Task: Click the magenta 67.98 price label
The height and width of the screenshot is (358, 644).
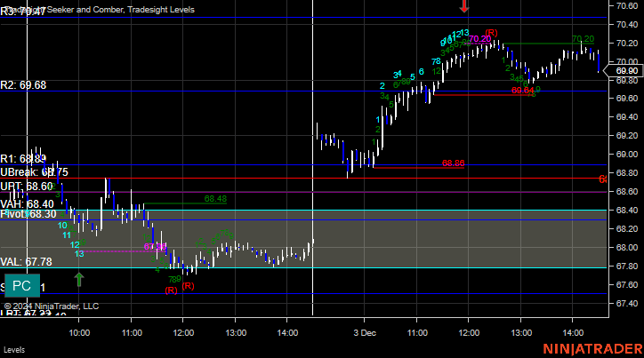Action: pyautogui.click(x=156, y=247)
